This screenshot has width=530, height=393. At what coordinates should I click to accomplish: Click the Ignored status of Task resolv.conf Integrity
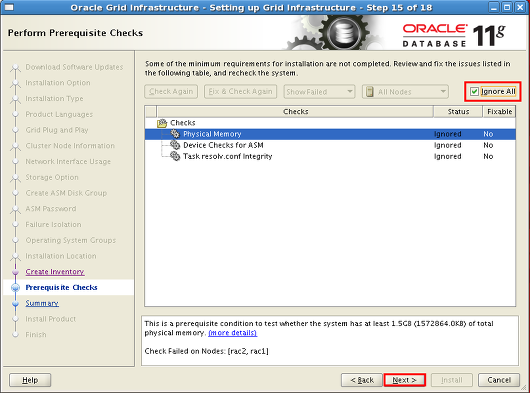(x=448, y=156)
